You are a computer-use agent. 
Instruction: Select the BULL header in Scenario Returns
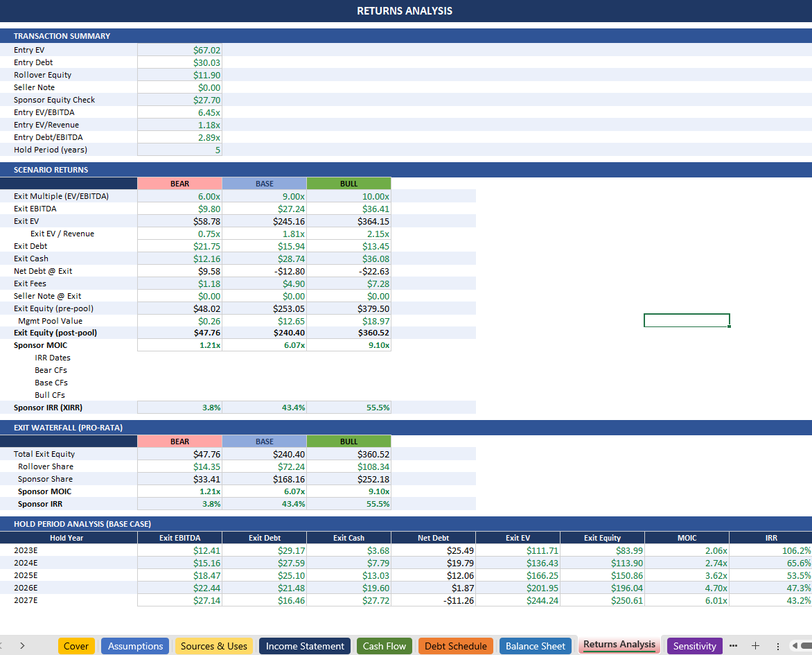pyautogui.click(x=348, y=184)
